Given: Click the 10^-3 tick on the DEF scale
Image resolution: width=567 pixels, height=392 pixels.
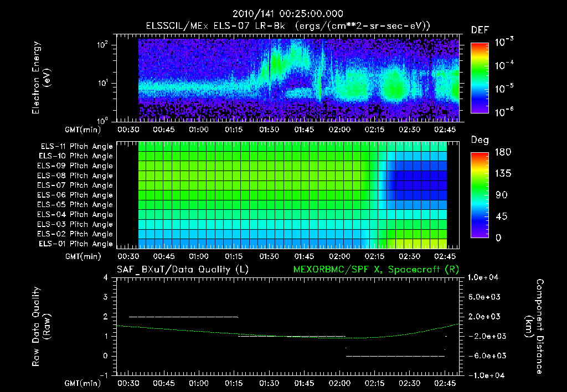Looking at the screenshot, I should (504, 42).
